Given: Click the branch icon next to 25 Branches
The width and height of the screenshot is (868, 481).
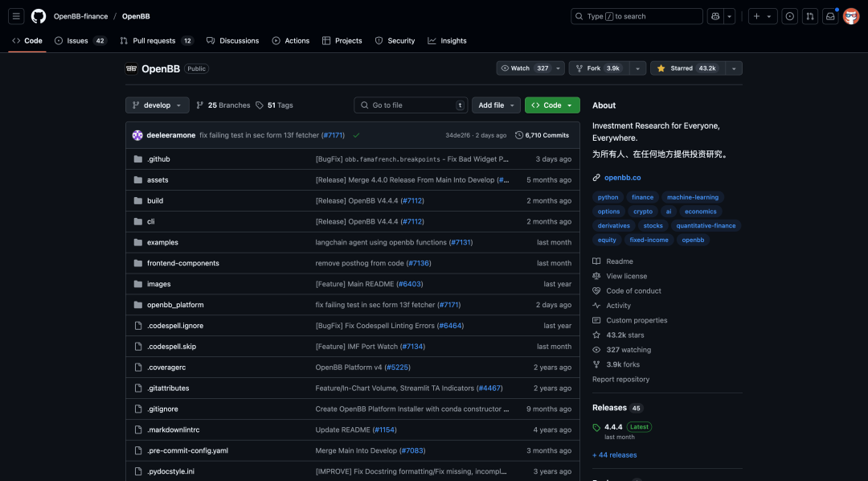Looking at the screenshot, I should point(200,105).
